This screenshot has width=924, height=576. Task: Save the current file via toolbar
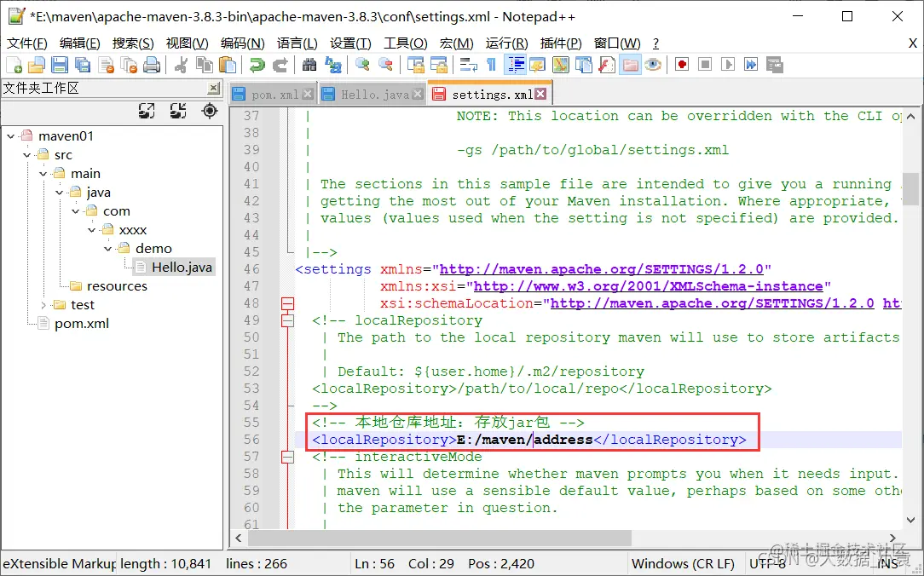tap(60, 65)
